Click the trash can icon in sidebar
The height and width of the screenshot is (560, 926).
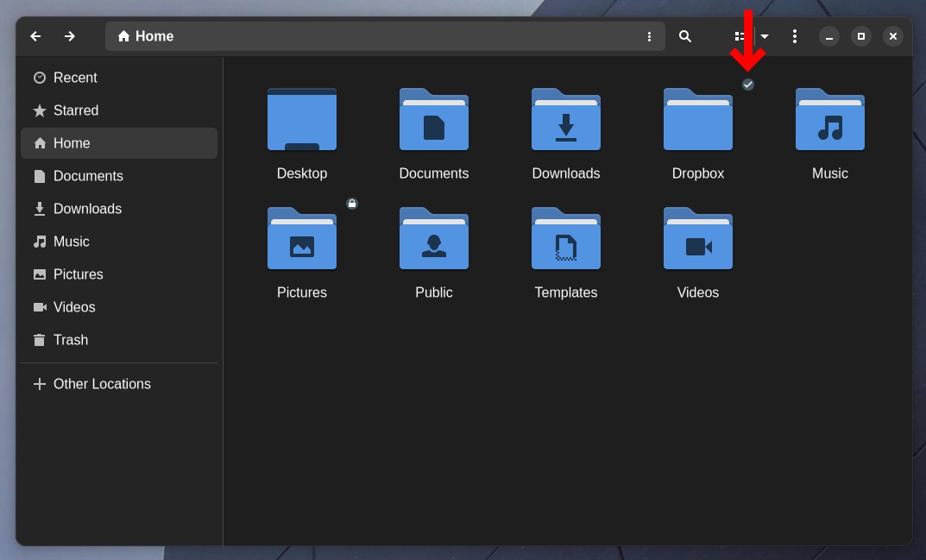tap(40, 340)
